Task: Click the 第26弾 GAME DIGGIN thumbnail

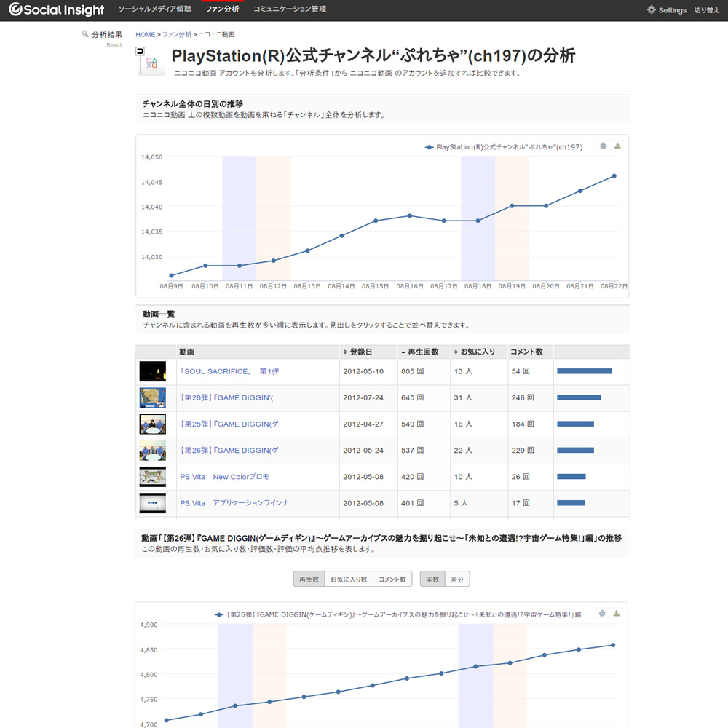Action: (x=153, y=451)
